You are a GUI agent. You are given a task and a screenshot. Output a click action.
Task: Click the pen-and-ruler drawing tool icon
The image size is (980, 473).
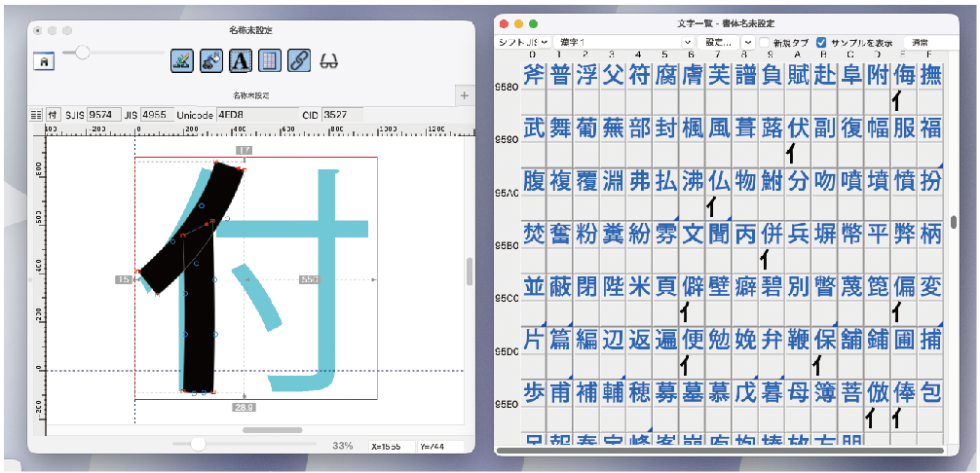click(x=182, y=60)
